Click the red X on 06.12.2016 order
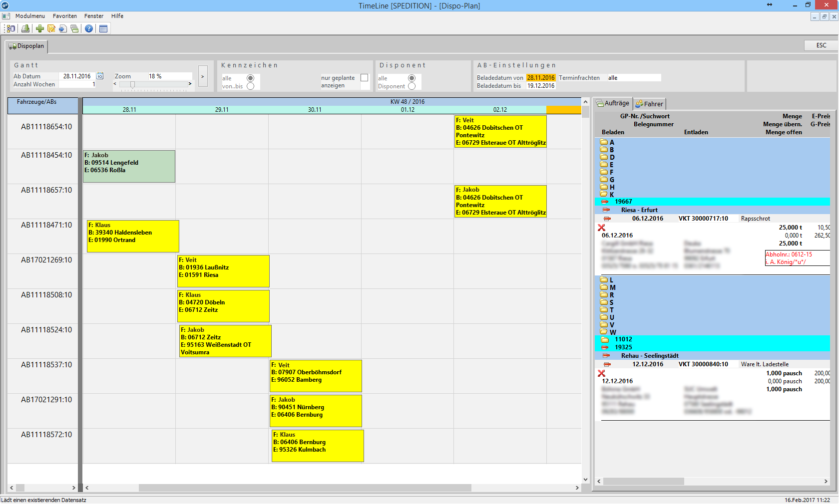This screenshot has width=839, height=504. pyautogui.click(x=601, y=228)
